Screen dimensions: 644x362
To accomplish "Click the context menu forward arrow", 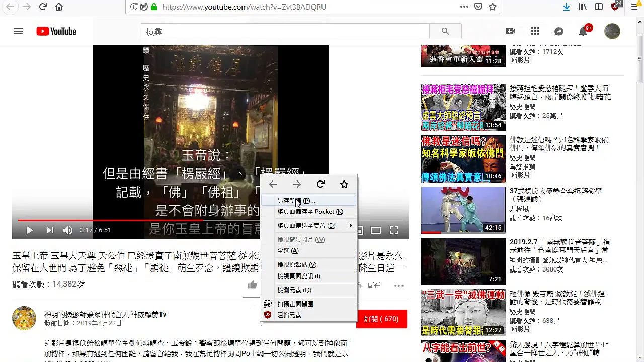I will pyautogui.click(x=297, y=184).
